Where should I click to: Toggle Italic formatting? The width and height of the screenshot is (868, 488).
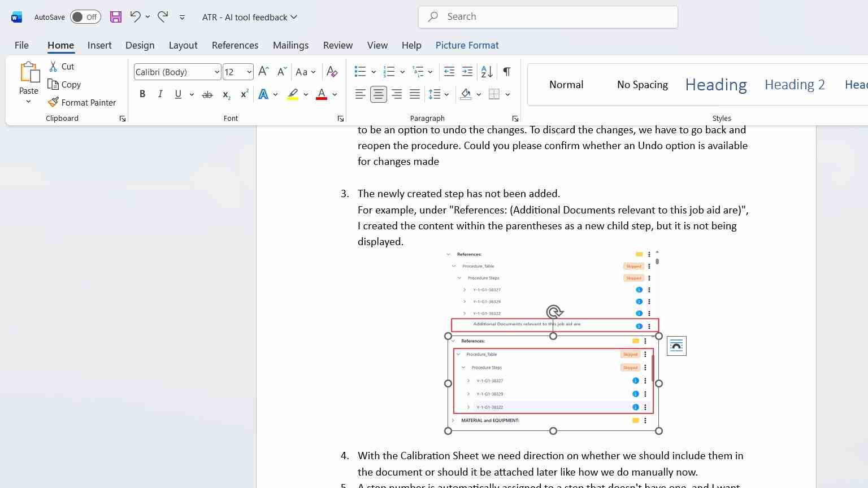pyautogui.click(x=160, y=94)
